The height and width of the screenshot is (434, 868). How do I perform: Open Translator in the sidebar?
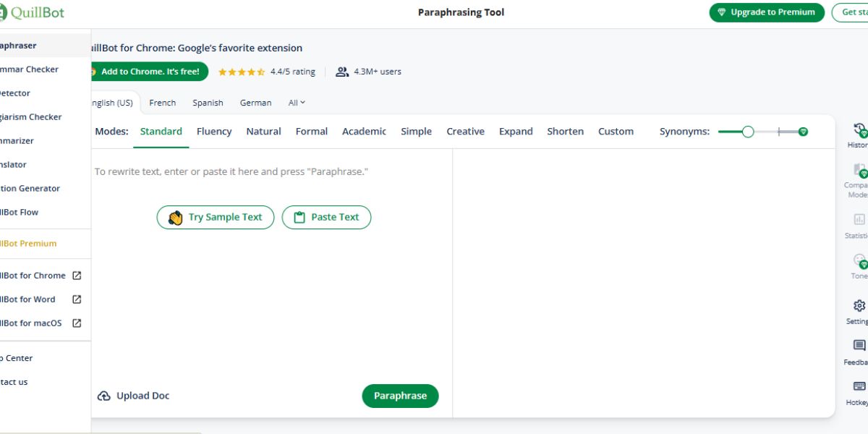click(x=45, y=165)
